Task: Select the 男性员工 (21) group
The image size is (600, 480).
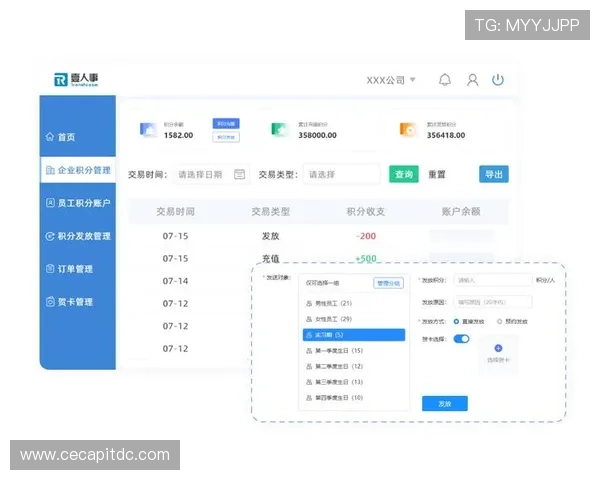Action: pyautogui.click(x=354, y=304)
